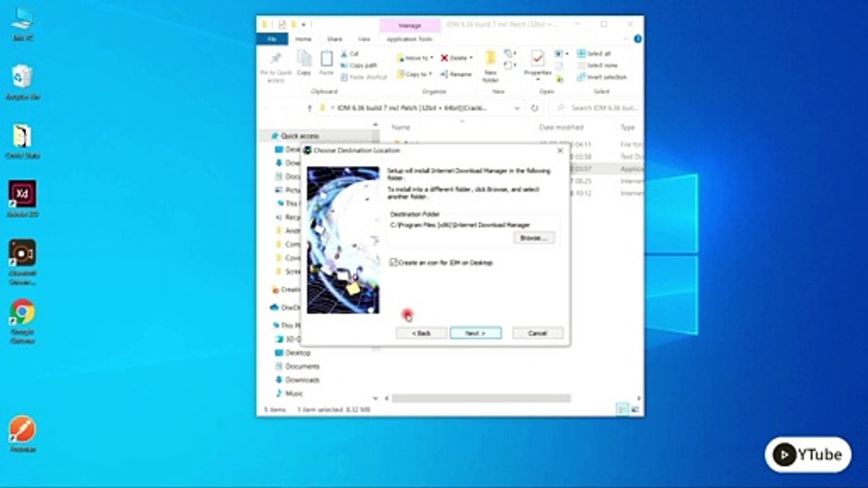Screen dimensions: 868x488
Task: Click the horizontal scrollbar in file list
Action: [x=481, y=398]
